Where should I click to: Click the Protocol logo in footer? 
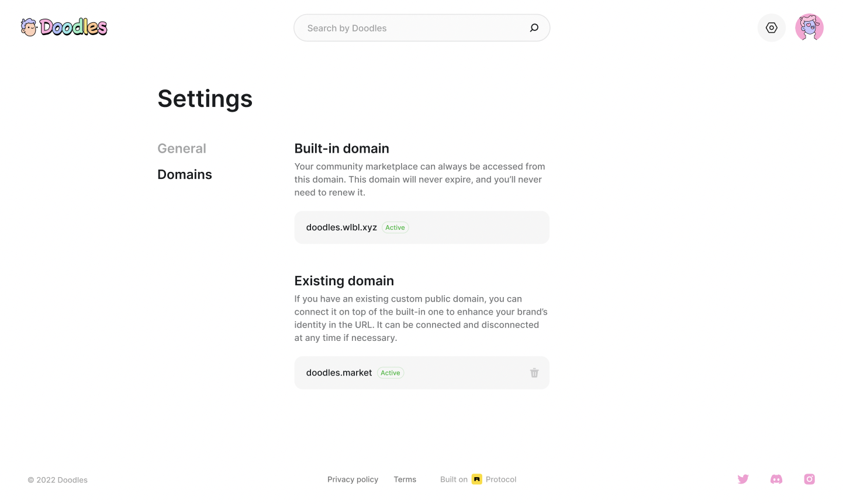(477, 479)
